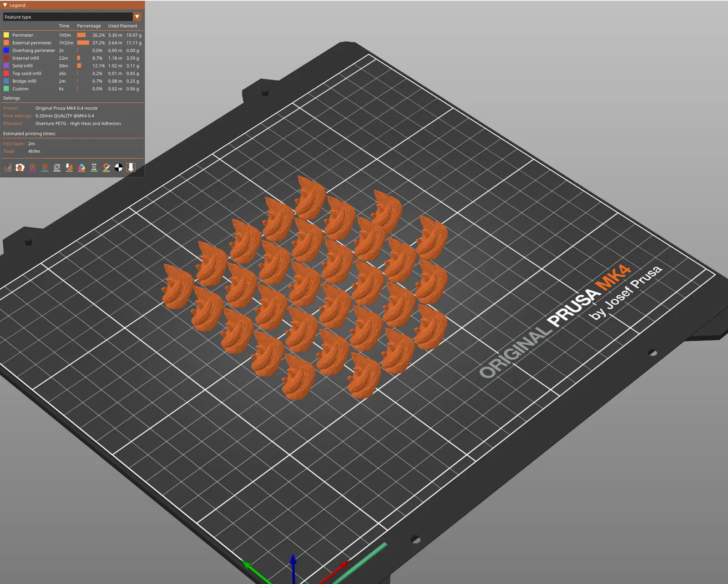Toggle travel moves visibility icon
The width and height of the screenshot is (728, 584).
[x=8, y=167]
